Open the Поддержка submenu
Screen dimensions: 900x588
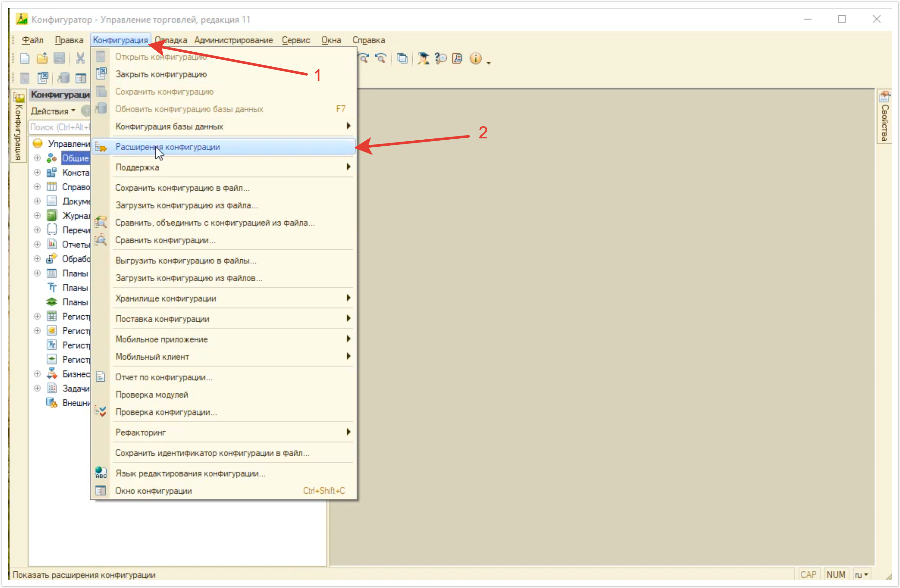pyautogui.click(x=137, y=167)
